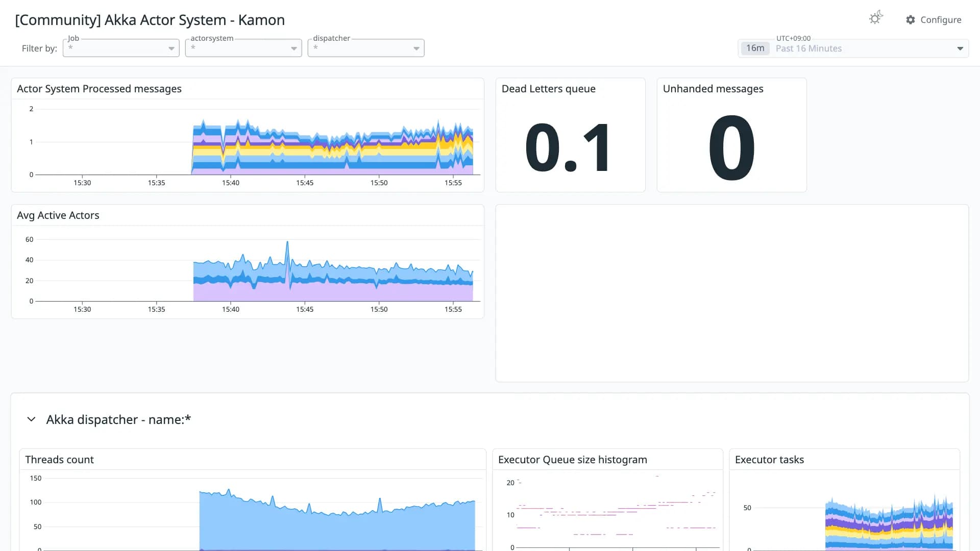Collapse the Akka dispatcher section chevron
Image resolution: width=980 pixels, height=551 pixels.
(x=31, y=419)
